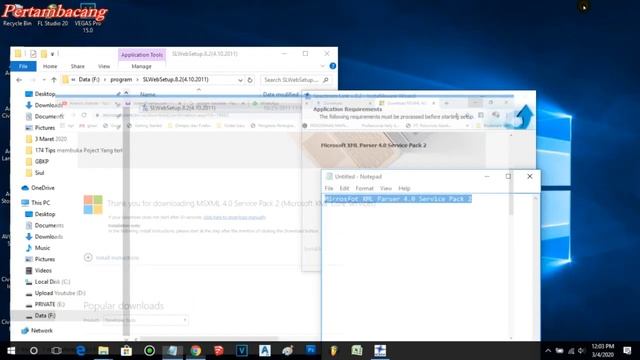Go back using Explorer's back arrow

click(19, 80)
